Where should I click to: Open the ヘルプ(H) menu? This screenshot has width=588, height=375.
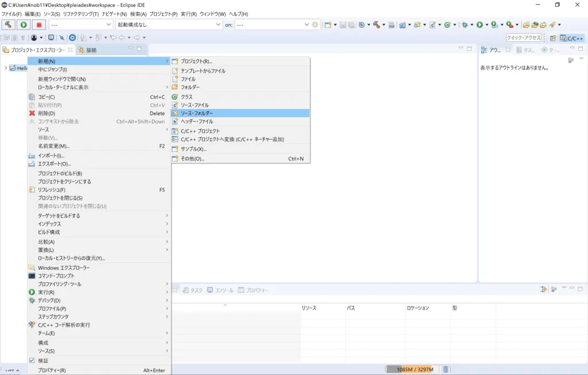[x=238, y=14]
